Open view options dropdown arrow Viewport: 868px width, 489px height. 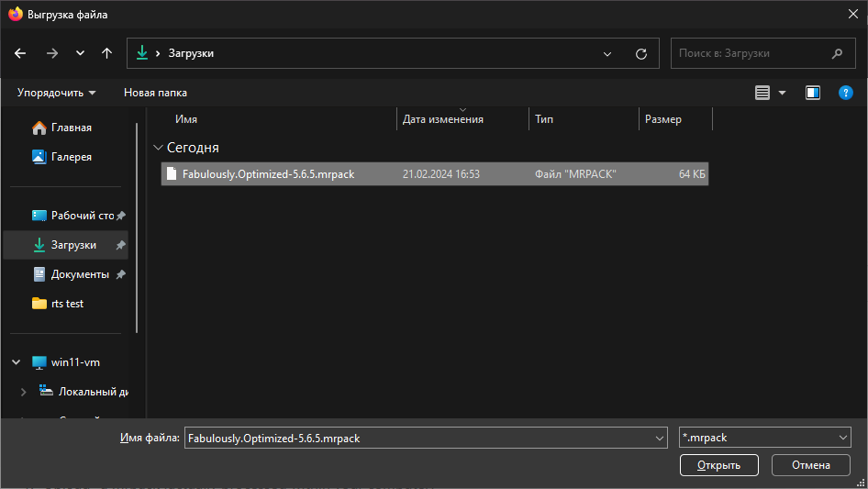click(x=782, y=93)
